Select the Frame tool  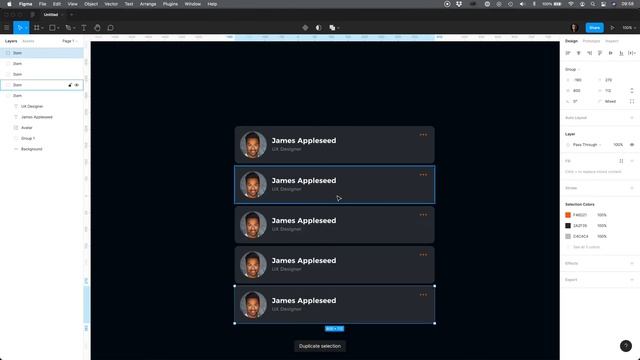click(37, 28)
